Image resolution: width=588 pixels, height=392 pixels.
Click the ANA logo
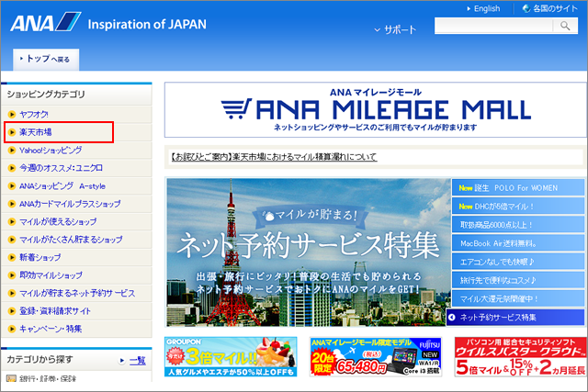[x=46, y=22]
